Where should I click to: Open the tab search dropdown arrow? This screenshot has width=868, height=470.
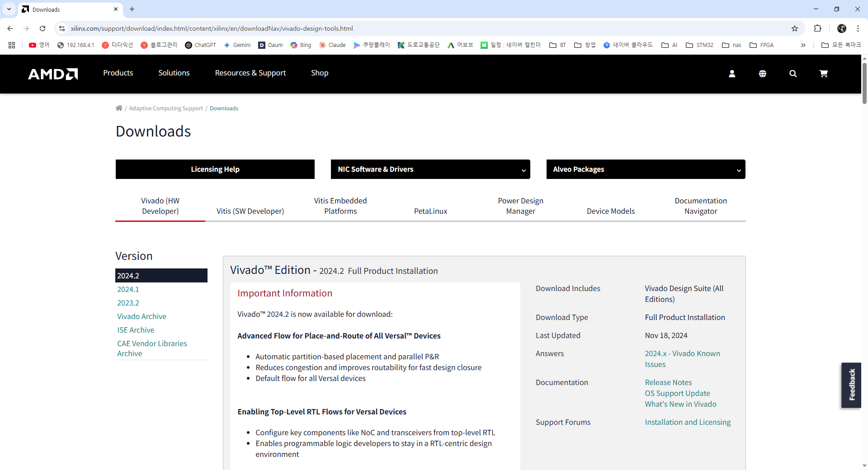point(9,9)
